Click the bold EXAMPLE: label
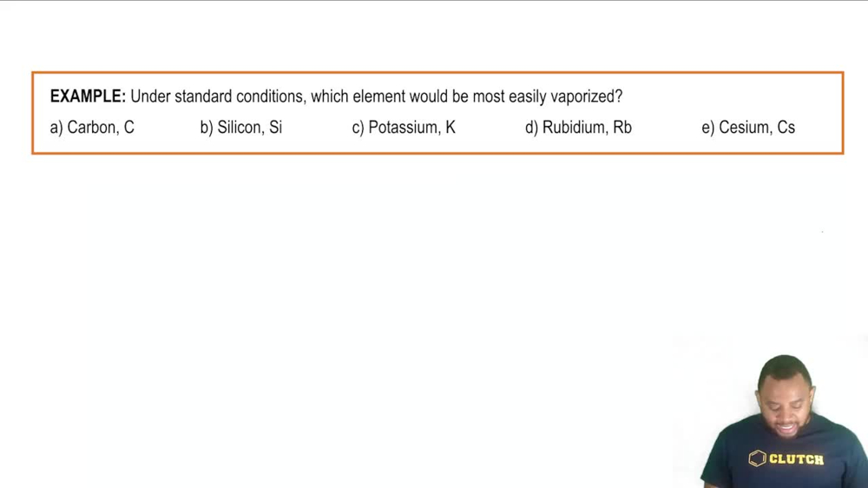 [88, 96]
